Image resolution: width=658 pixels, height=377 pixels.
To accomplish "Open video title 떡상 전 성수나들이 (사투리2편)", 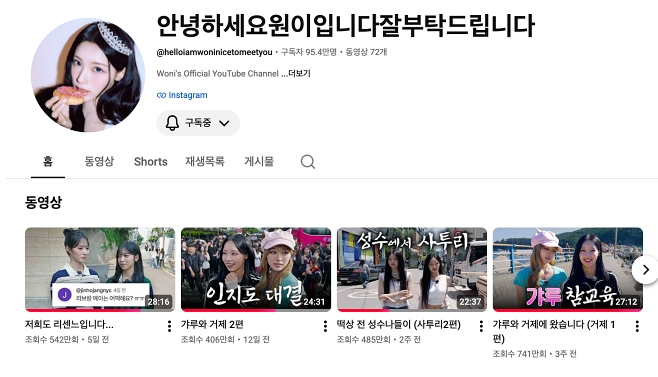I will click(x=399, y=325).
